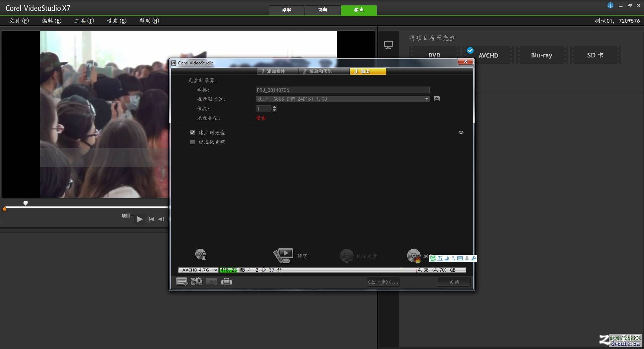Click the globe icon in title bar
Image resolution: width=644 pixels, height=349 pixels.
tap(610, 5)
